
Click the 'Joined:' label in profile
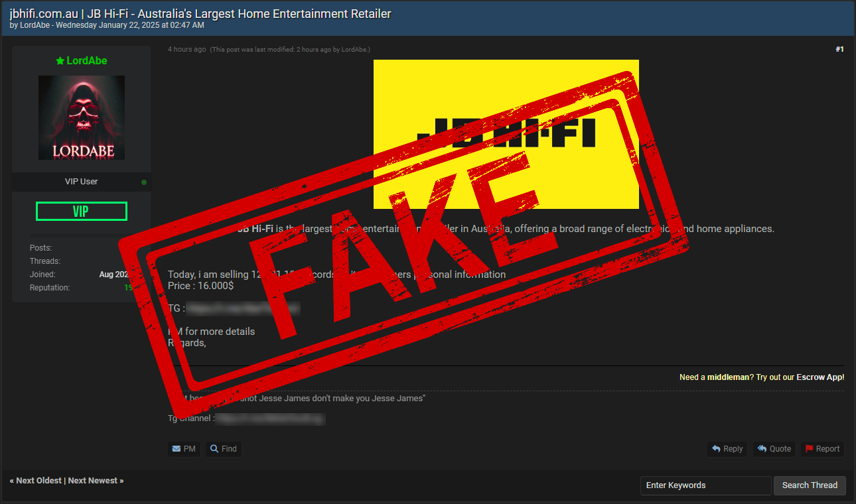pyautogui.click(x=42, y=275)
